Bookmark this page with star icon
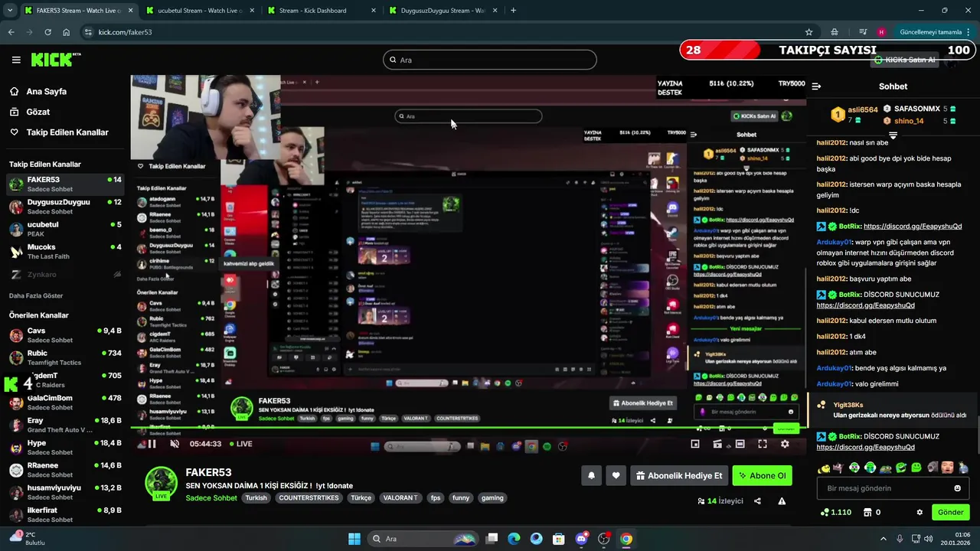980x551 pixels. pos(808,32)
